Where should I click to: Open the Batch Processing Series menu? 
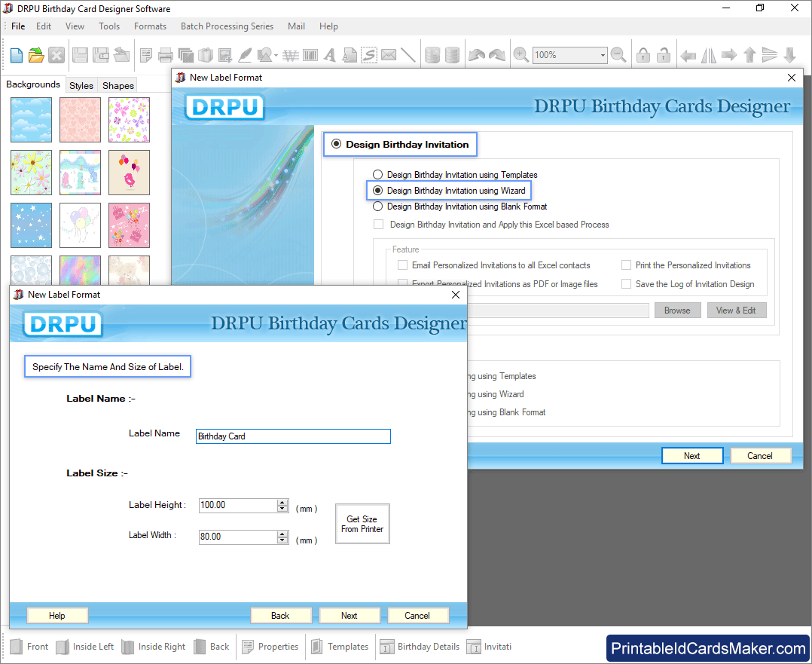pyautogui.click(x=227, y=26)
